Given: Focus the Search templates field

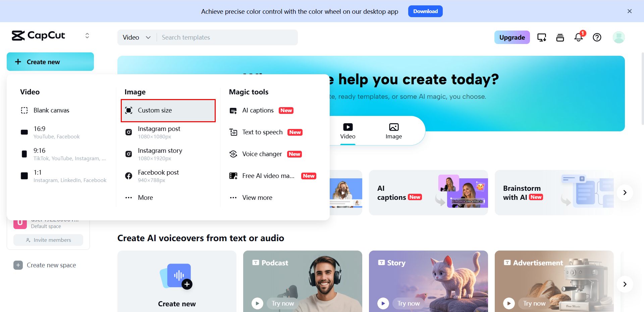Looking at the screenshot, I should click(x=227, y=37).
